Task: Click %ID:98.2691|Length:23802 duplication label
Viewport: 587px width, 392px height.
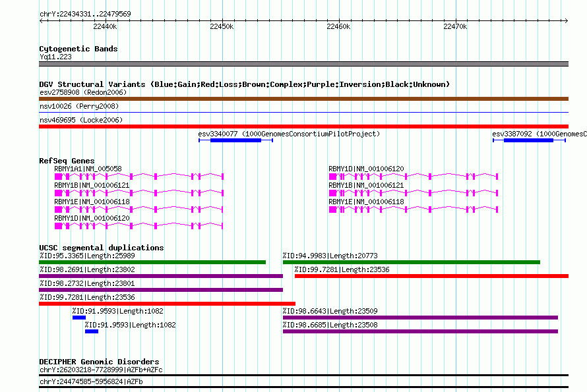Action: (x=87, y=269)
